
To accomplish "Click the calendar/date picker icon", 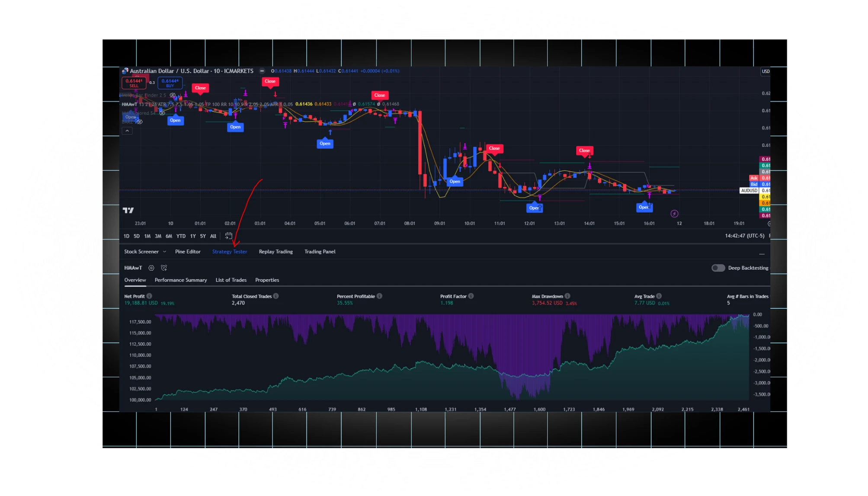I will point(228,236).
